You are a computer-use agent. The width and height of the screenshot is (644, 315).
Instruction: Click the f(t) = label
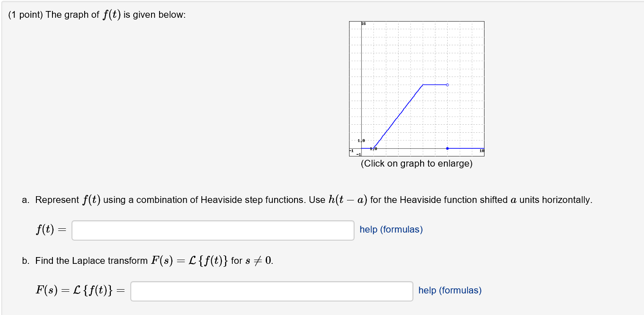pos(51,230)
